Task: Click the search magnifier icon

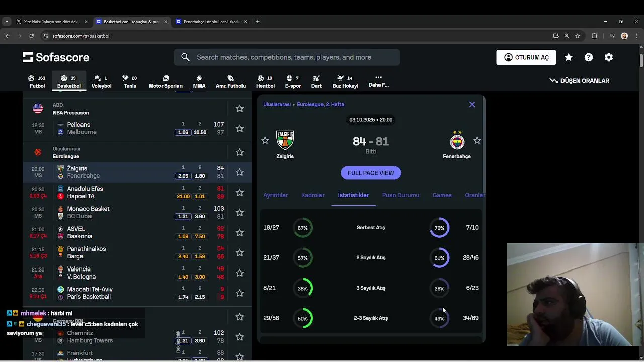Action: point(185,57)
